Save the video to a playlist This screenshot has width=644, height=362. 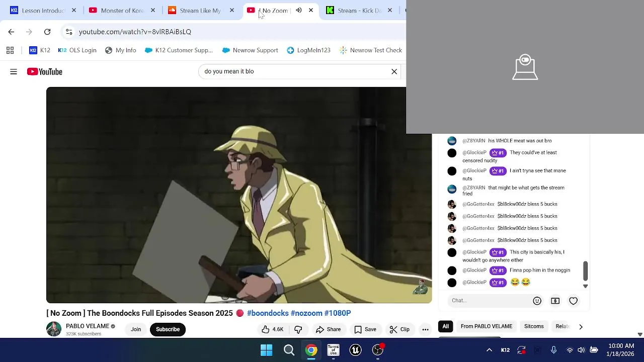click(x=365, y=329)
